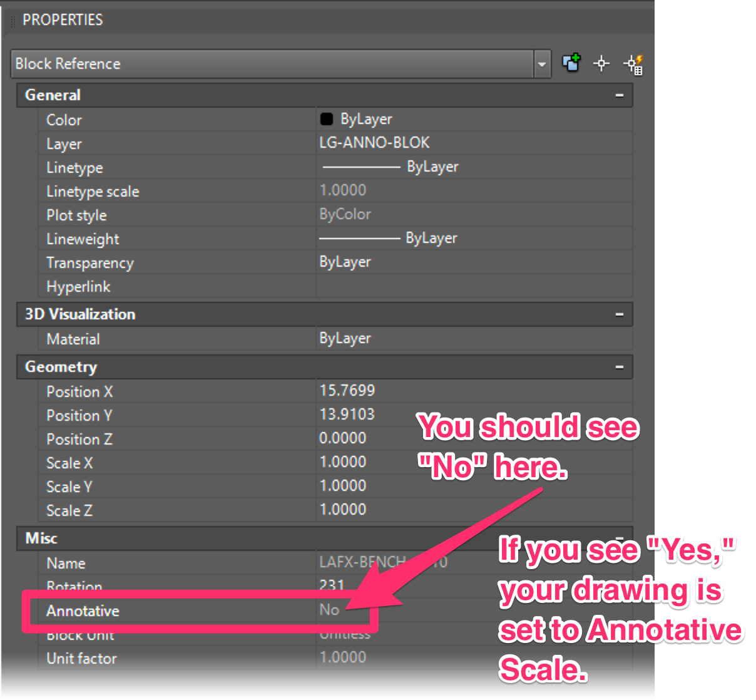Select the Lineweight property label

click(x=83, y=239)
